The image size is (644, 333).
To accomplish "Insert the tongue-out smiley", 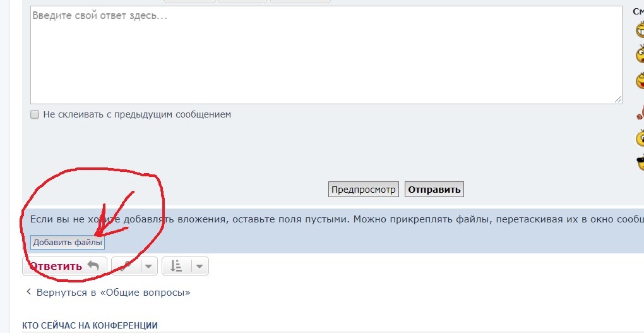I will 639,82.
